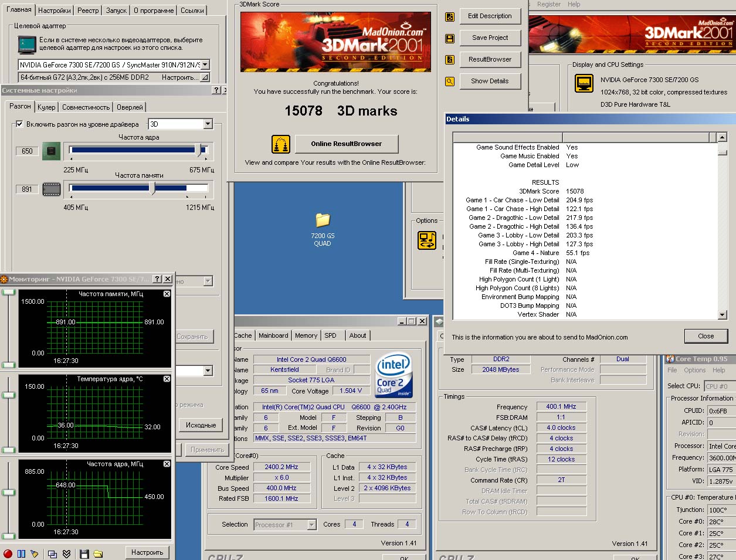Click the clear history brush icon
This screenshot has height=560, width=736.
click(35, 554)
